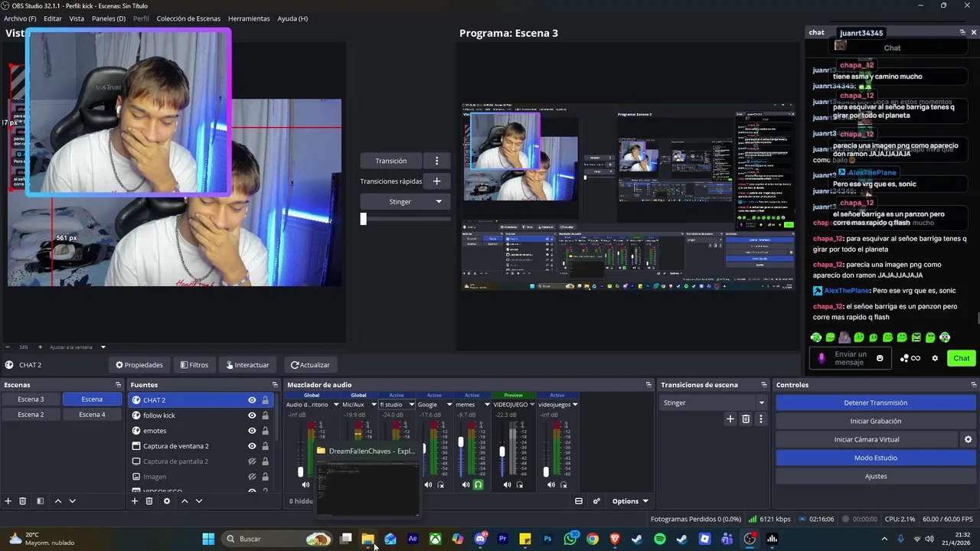
Task: Expand the Google channel dropdown arrow
Action: pos(449,405)
